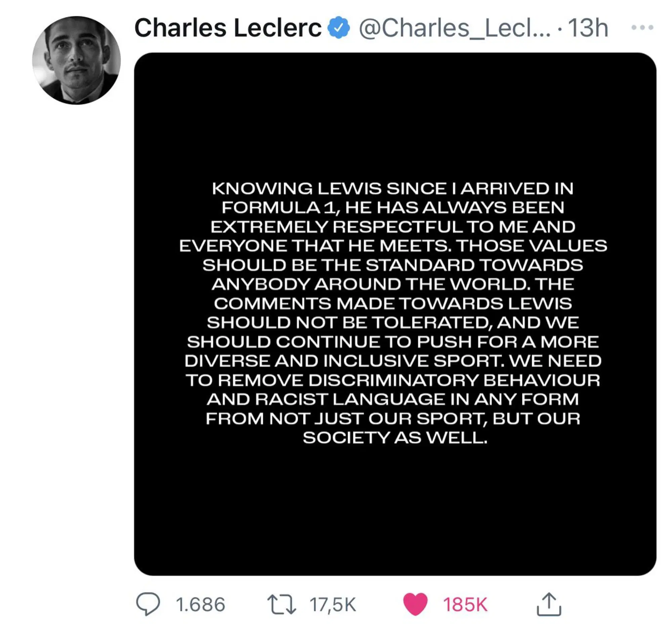
Task: Open the @Charles_Lecl... handle link
Action: click(x=455, y=28)
